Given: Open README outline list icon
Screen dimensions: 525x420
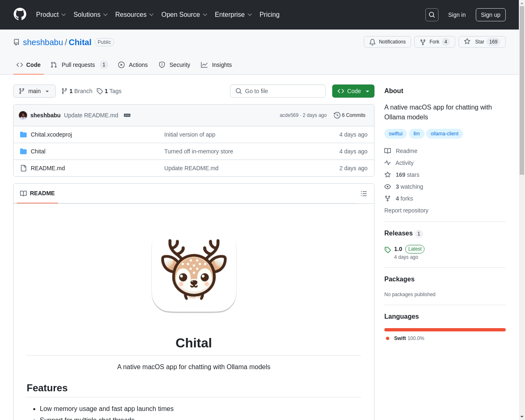Looking at the screenshot, I should click(364, 194).
